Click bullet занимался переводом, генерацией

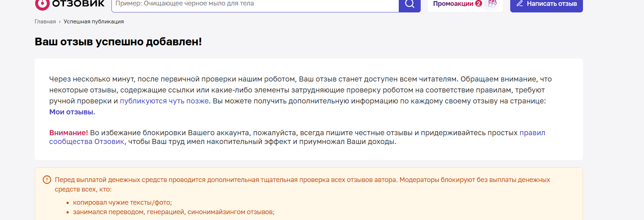point(174,212)
